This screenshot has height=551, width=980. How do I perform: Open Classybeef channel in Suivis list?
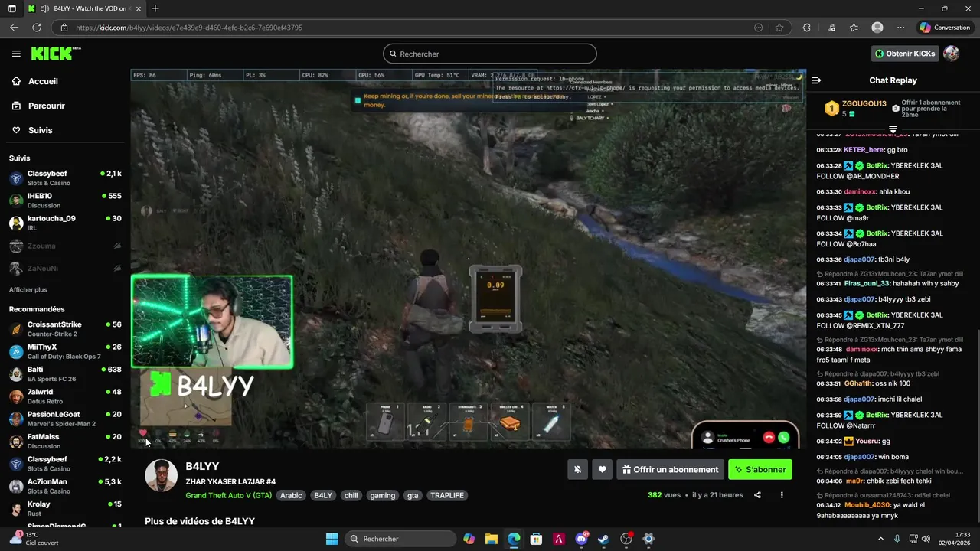(65, 178)
